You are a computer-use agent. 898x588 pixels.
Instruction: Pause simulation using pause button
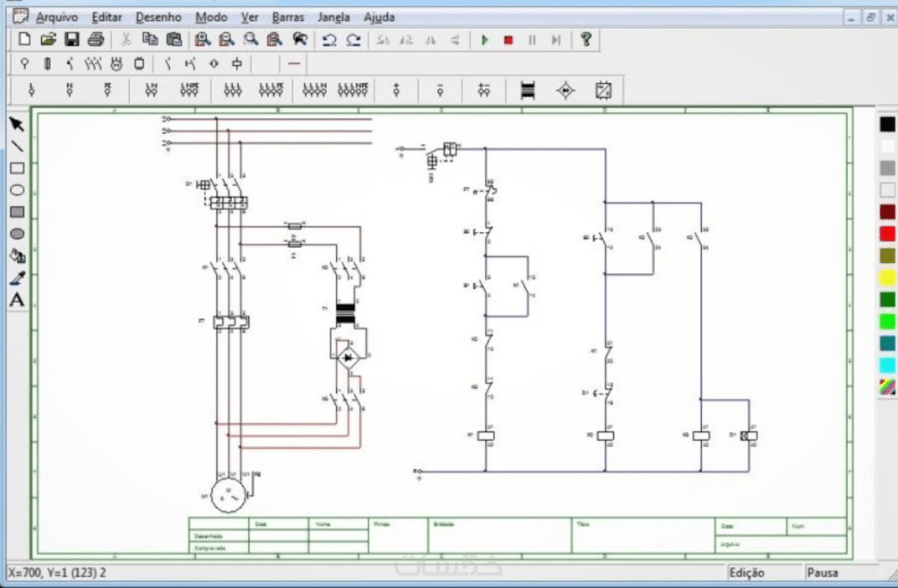[x=532, y=40]
